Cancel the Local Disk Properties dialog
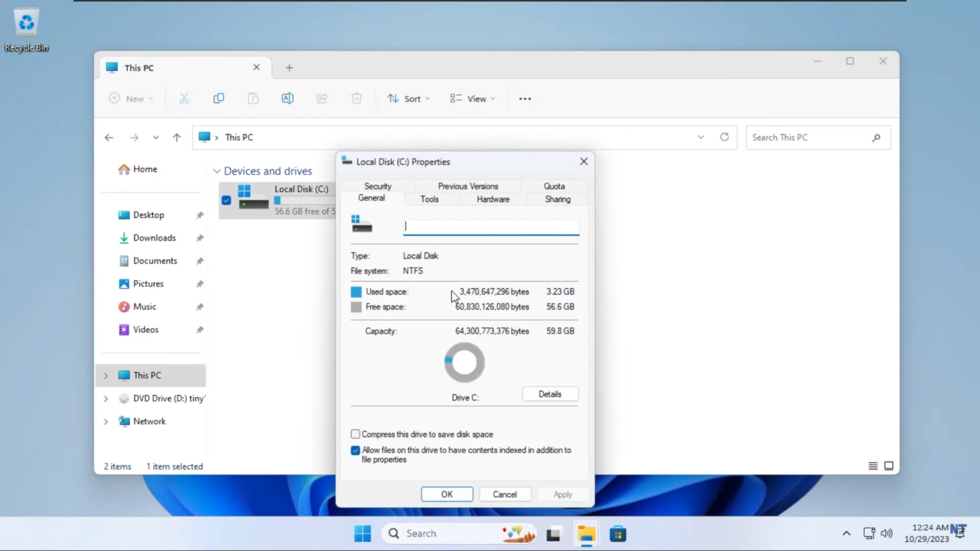Image resolution: width=980 pixels, height=551 pixels. 504,494
